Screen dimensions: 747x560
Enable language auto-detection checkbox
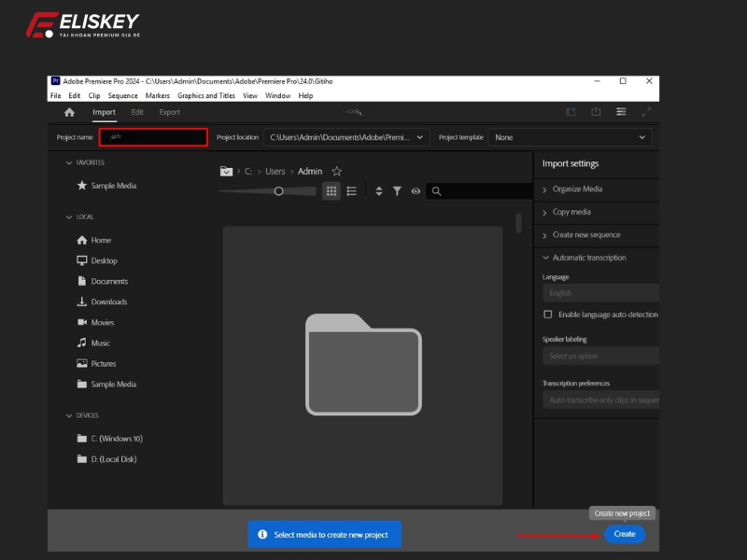click(549, 315)
